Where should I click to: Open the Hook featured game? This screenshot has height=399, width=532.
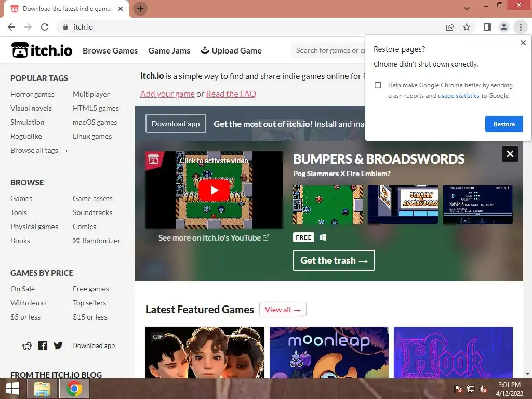453,353
